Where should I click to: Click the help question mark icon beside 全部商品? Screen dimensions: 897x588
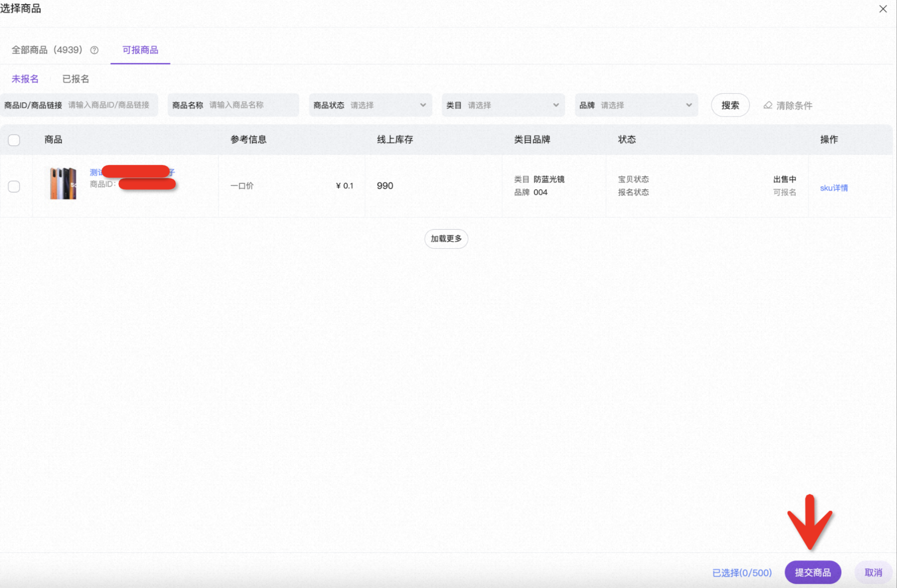[94, 50]
